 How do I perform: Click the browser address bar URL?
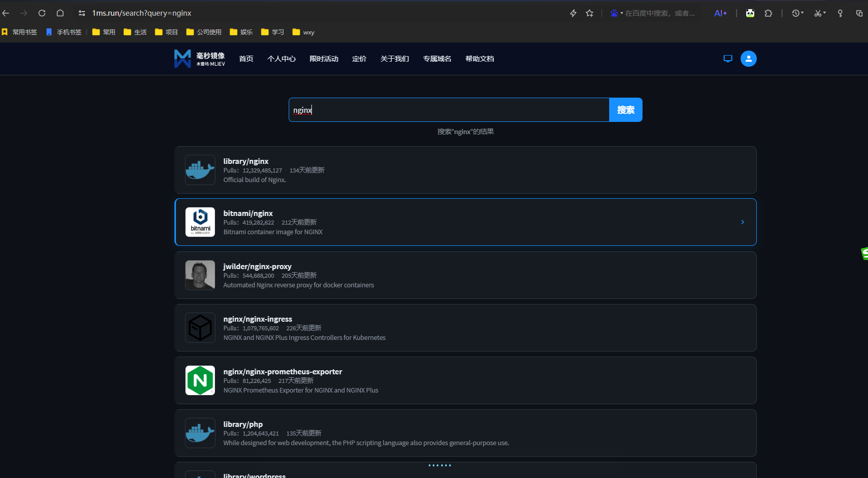click(x=142, y=13)
